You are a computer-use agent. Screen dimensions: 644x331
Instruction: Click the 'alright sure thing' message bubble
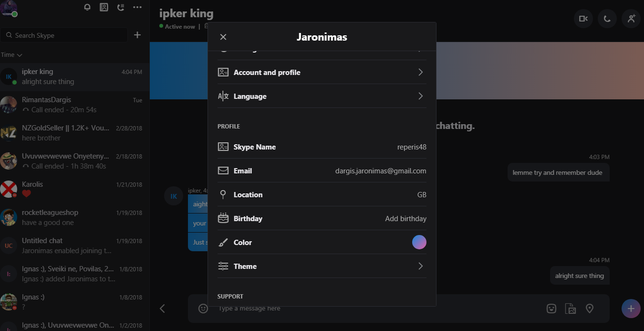click(x=580, y=276)
